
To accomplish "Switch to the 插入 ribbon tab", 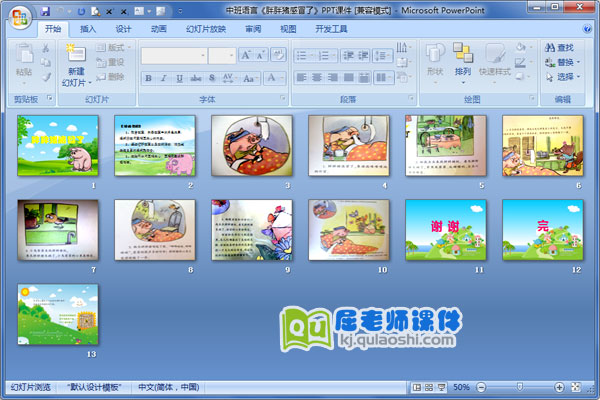I will (x=88, y=29).
